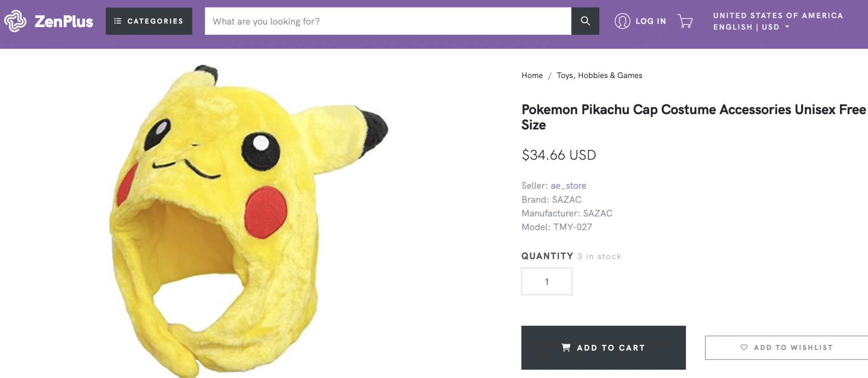868x378 pixels.
Task: Navigate to Toys, Hobbies & Games breadcrumb
Action: pos(600,75)
